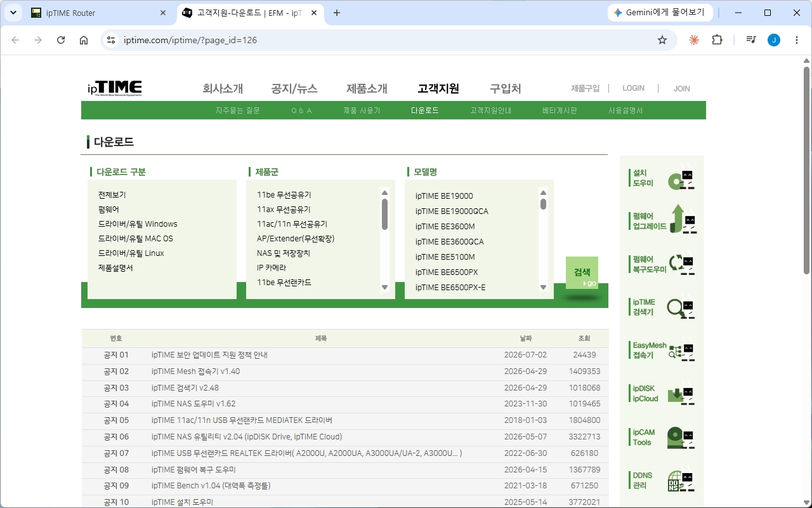Click the orange star-shaped extension icon
The width and height of the screenshot is (812, 508).
click(694, 40)
